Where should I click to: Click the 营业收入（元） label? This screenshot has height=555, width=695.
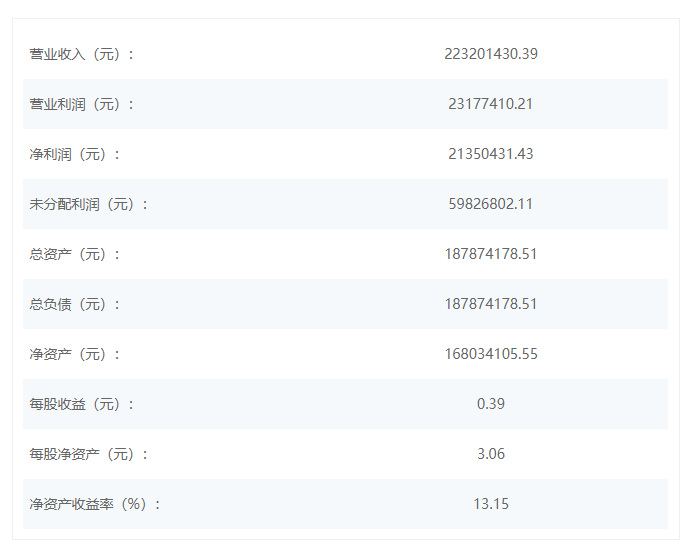click(82, 54)
